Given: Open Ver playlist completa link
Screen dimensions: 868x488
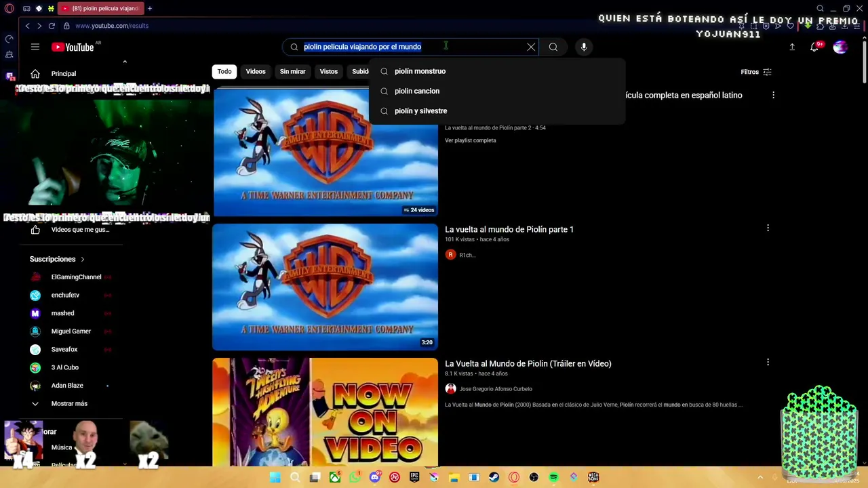Looking at the screenshot, I should click(x=470, y=140).
